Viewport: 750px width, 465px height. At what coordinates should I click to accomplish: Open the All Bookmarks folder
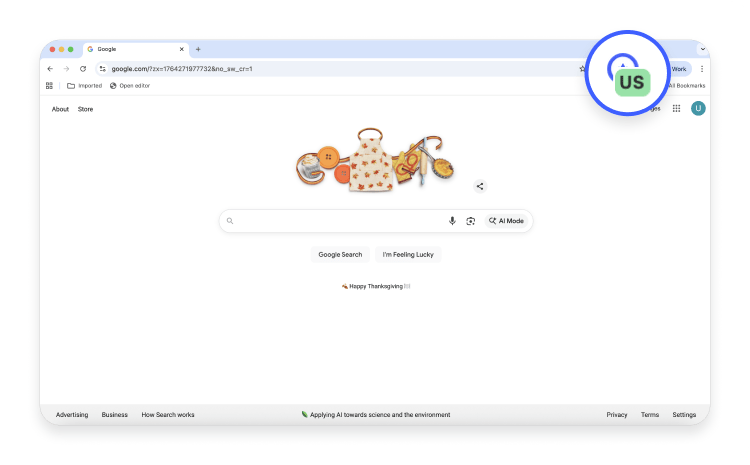pyautogui.click(x=687, y=86)
